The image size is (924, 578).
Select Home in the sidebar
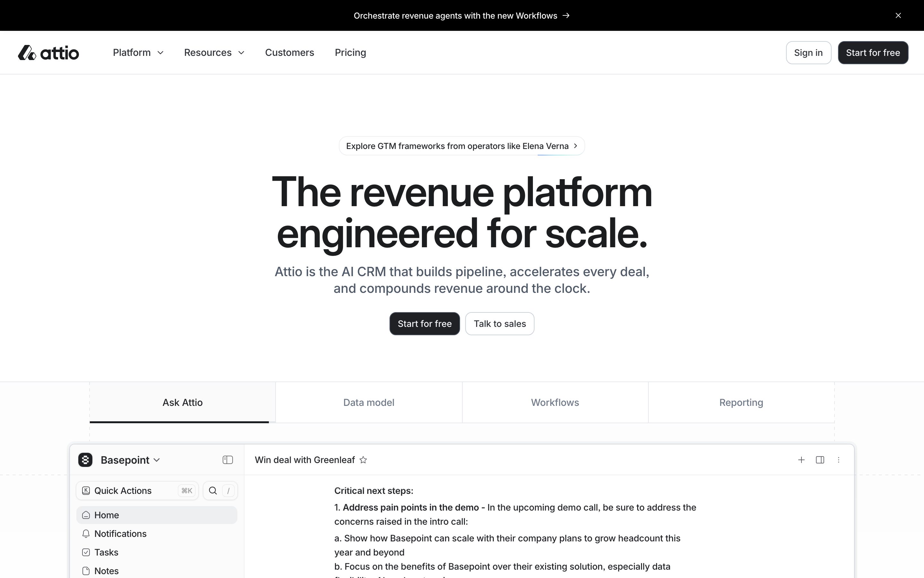pyautogui.click(x=157, y=515)
